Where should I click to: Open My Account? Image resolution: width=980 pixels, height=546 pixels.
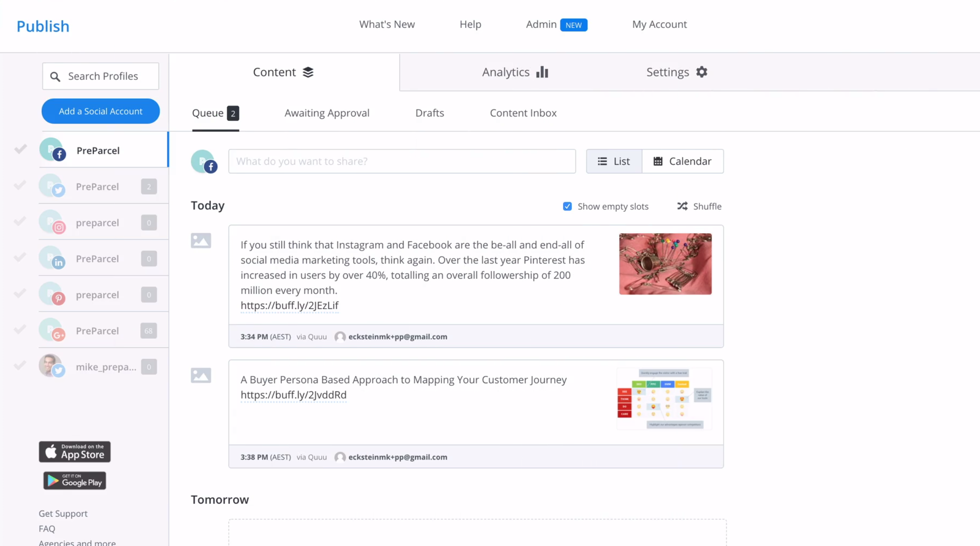[x=659, y=24]
